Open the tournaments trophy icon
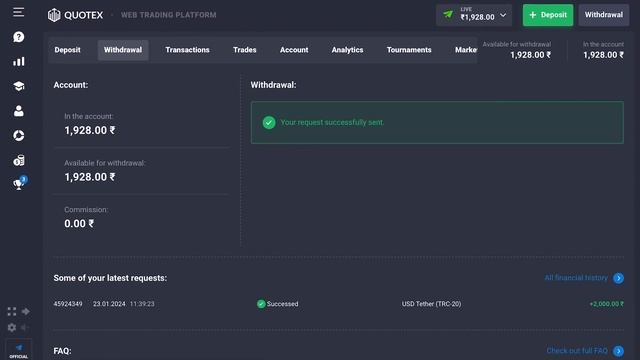 [x=19, y=184]
